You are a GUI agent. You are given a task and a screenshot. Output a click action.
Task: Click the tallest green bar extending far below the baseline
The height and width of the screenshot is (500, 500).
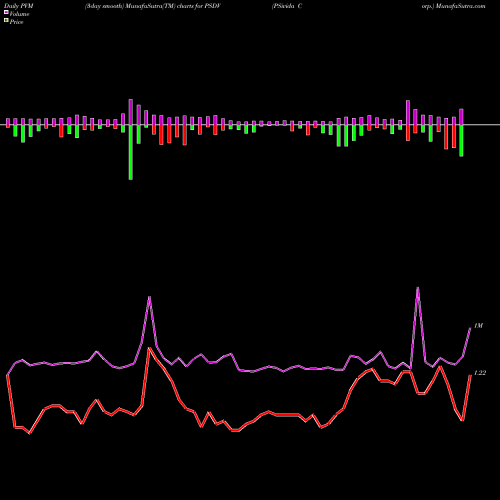pyautogui.click(x=131, y=152)
